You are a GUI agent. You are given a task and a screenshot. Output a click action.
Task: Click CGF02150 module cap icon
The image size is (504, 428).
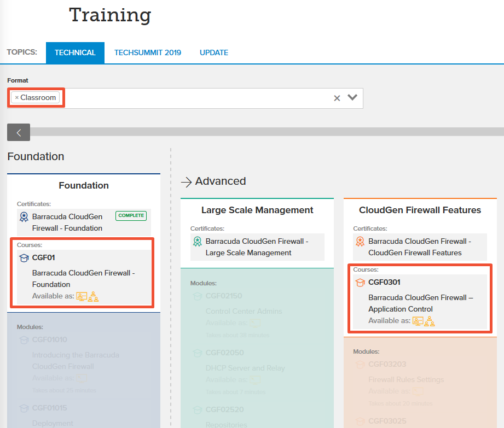(x=198, y=296)
